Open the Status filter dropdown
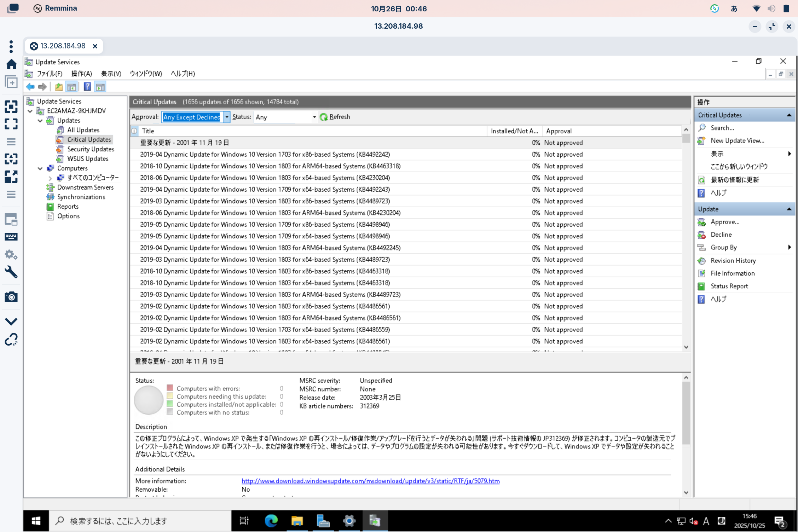 click(313, 117)
